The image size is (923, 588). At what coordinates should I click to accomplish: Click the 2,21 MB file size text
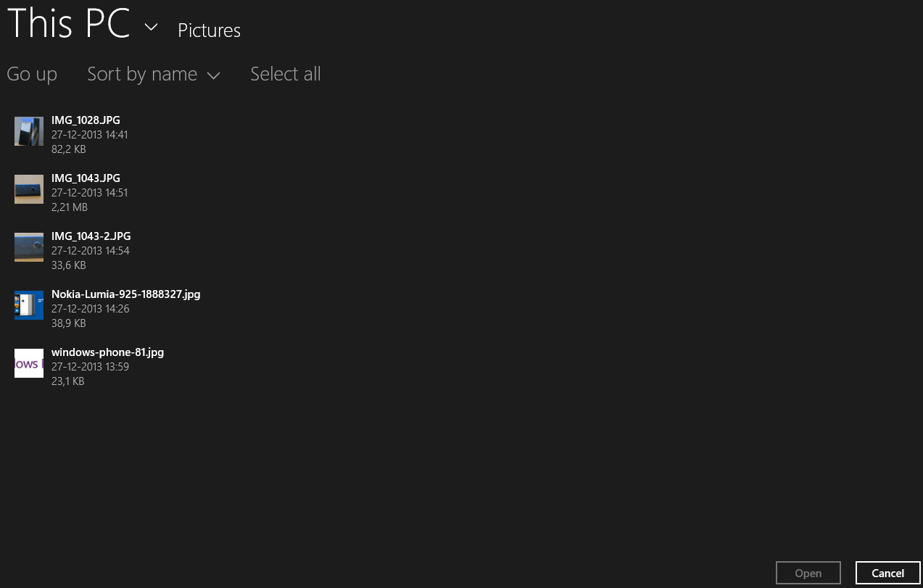[x=70, y=207]
